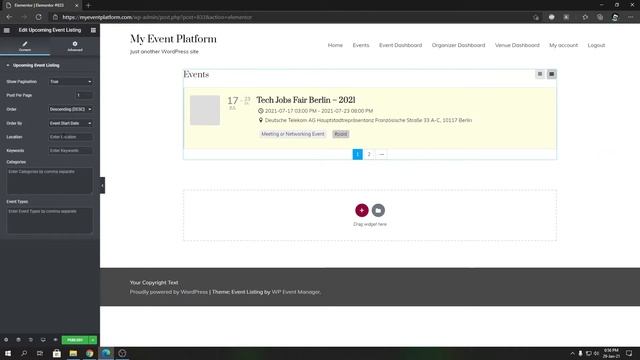This screenshot has width=640, height=360.
Task: Open the Order By dropdown
Action: tap(71, 123)
